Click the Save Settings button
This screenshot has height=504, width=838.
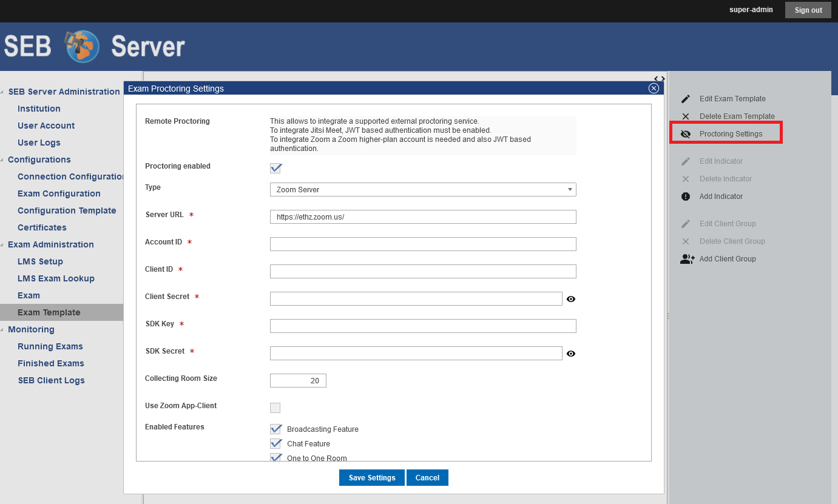371,478
